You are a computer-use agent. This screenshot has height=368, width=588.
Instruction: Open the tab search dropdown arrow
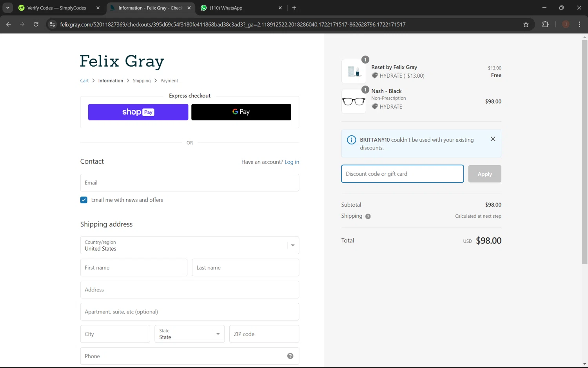coord(7,8)
